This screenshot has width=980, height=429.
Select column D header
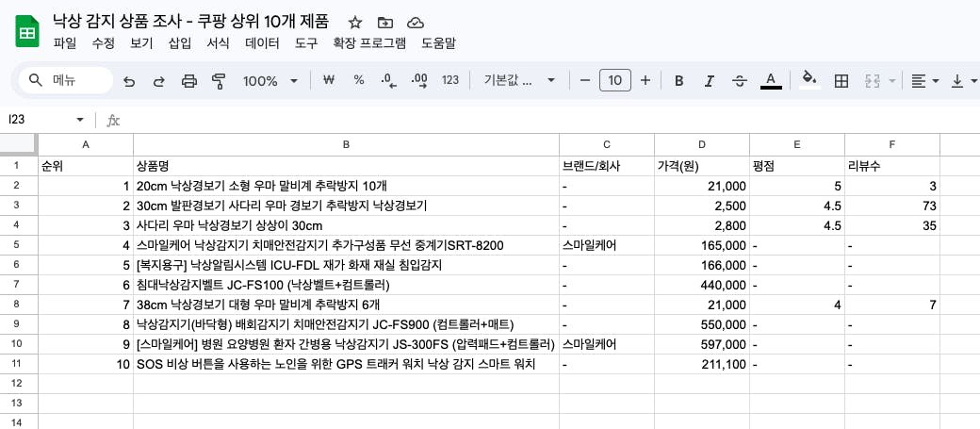pos(702,144)
